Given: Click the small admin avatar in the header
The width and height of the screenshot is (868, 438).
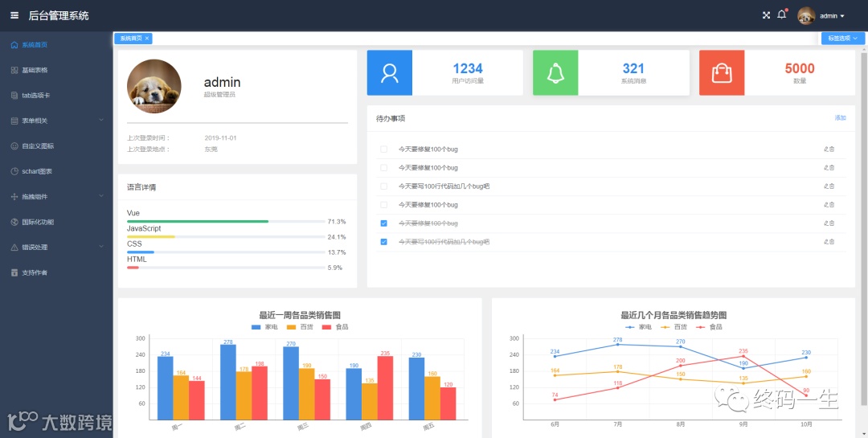Looking at the screenshot, I should tap(806, 15).
